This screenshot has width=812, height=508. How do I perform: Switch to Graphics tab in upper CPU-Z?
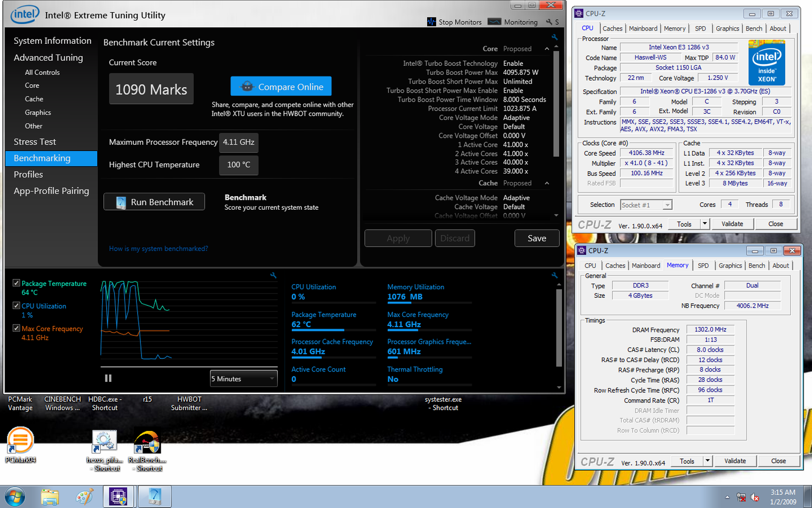click(727, 29)
